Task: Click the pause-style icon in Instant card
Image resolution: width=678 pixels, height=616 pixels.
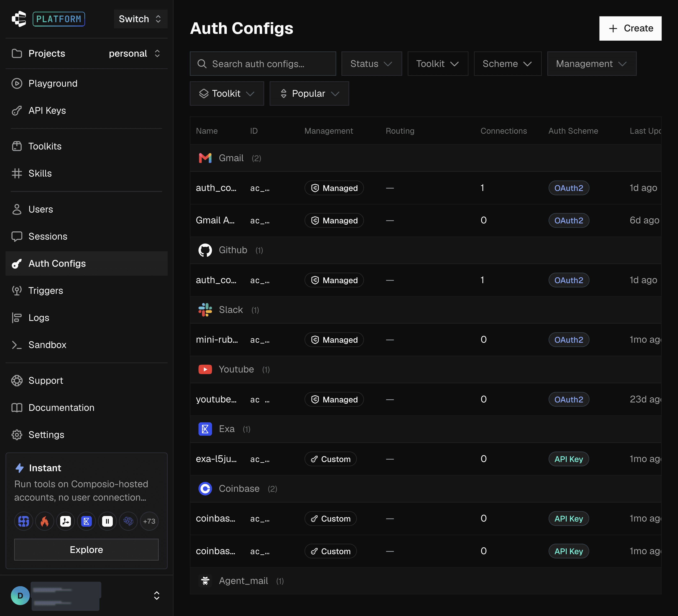Action: [x=107, y=521]
